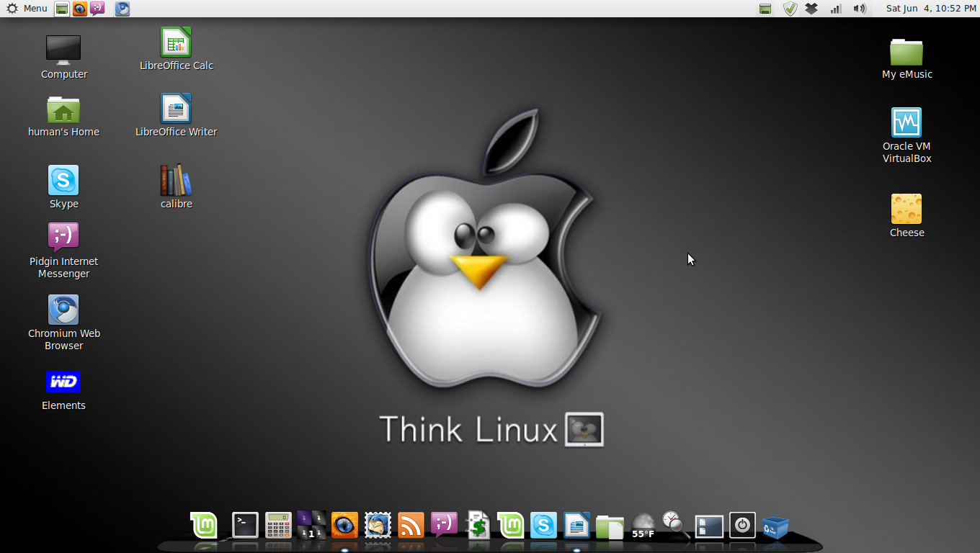
Task: Open the volume speaker control
Action: [859, 9]
